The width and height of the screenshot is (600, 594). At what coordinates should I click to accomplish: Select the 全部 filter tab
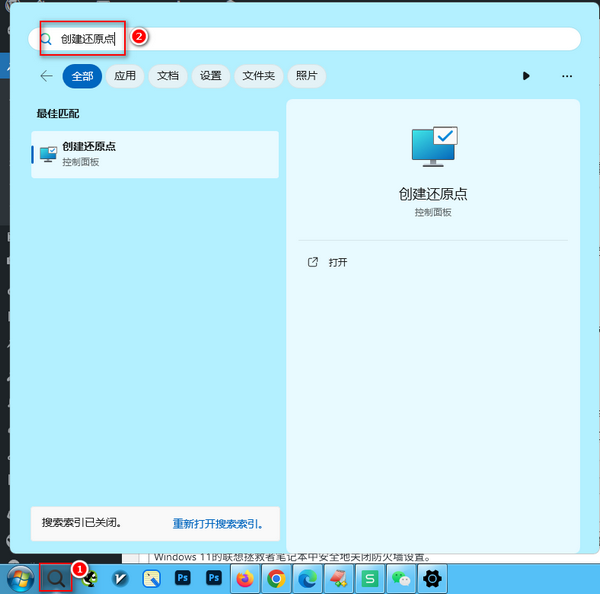[x=82, y=76]
